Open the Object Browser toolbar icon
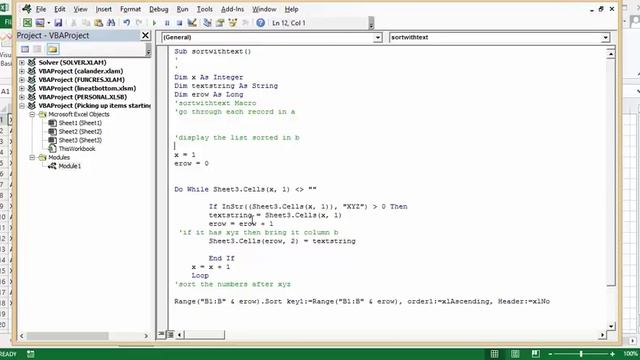Screen dimensions: 640x360 click(x=233, y=23)
